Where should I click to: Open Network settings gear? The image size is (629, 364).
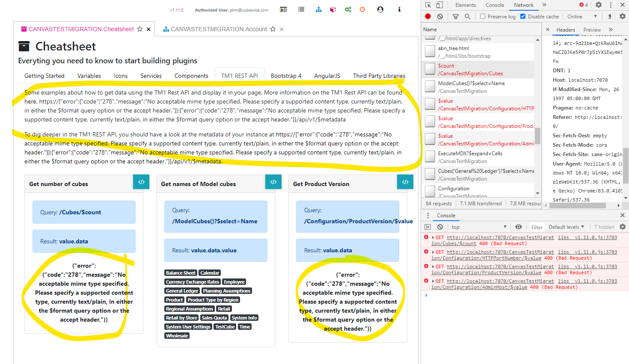click(x=623, y=16)
